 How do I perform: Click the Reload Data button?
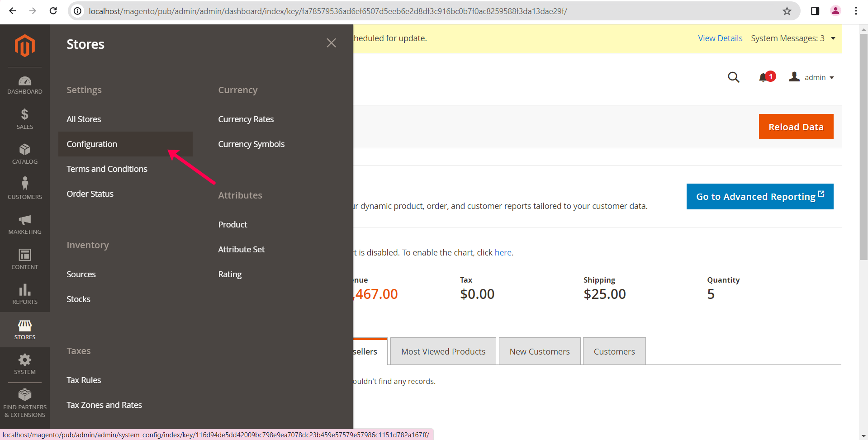pyautogui.click(x=796, y=127)
